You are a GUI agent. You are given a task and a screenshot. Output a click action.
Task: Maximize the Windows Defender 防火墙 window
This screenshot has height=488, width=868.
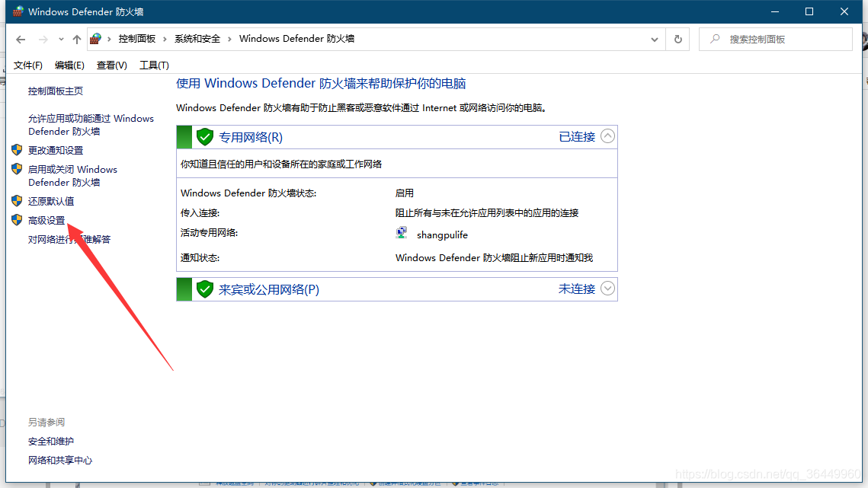click(809, 11)
